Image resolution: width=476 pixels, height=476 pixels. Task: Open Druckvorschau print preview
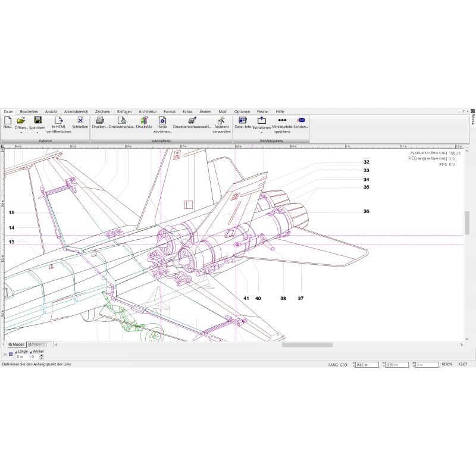(122, 120)
